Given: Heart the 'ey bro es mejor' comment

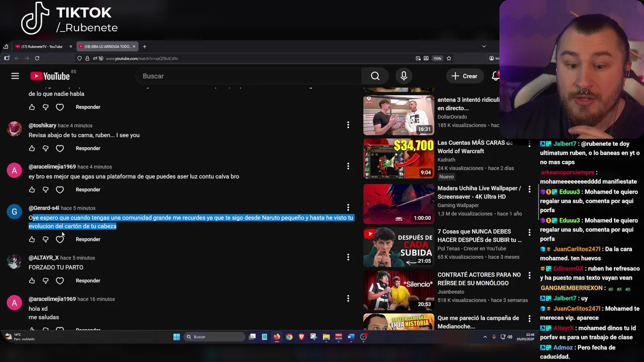Looking at the screenshot, I should [x=60, y=190].
